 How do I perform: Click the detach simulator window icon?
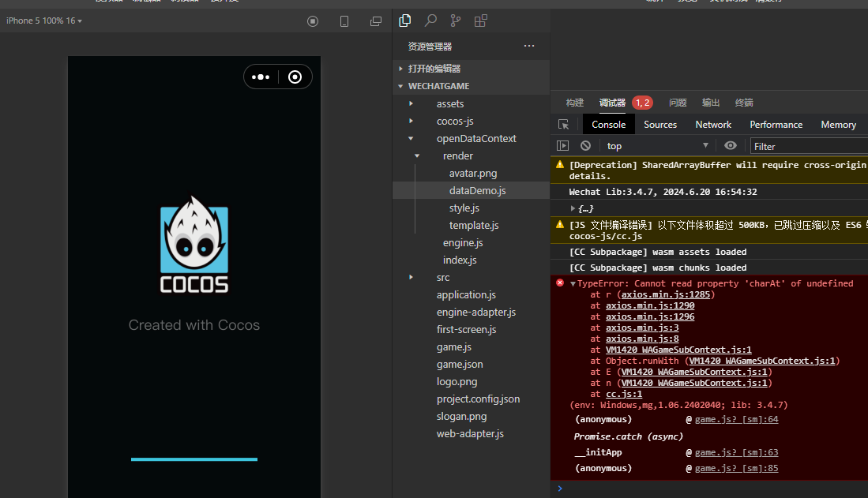click(x=376, y=21)
